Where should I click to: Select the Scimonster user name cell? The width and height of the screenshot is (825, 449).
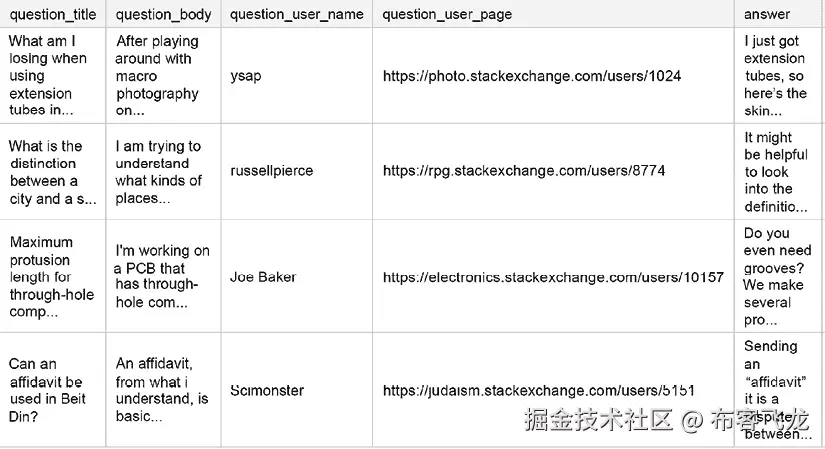(266, 390)
